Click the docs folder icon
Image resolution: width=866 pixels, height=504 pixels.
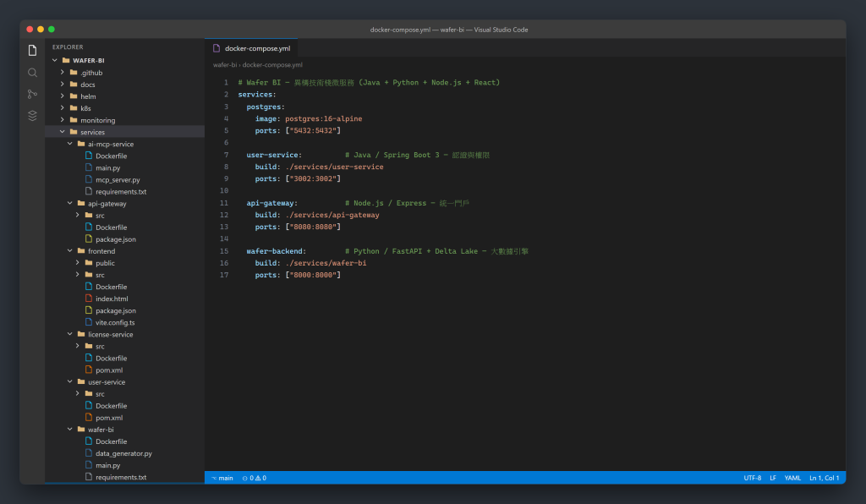(74, 85)
